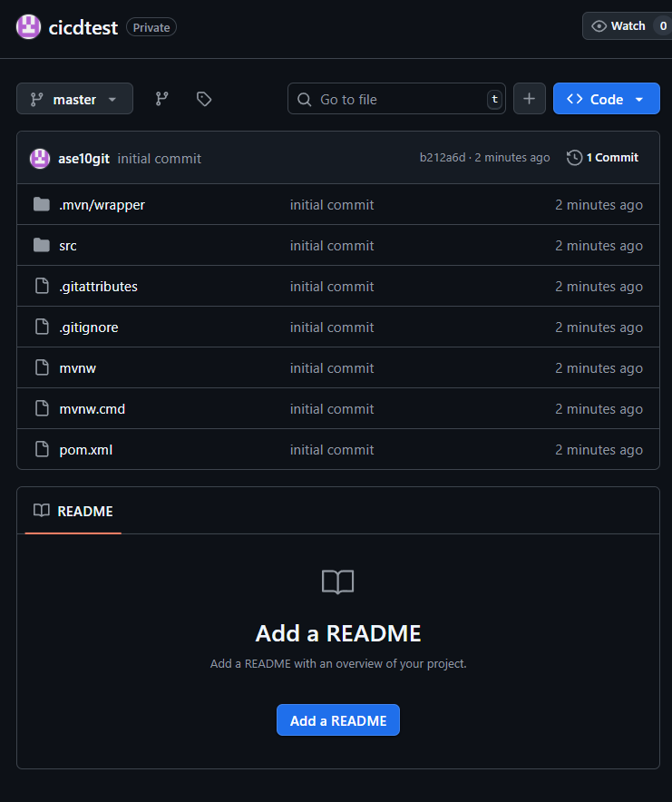Viewport: 672px width, 802px height.
Task: Click the large book icon above Add a README
Action: (x=337, y=582)
